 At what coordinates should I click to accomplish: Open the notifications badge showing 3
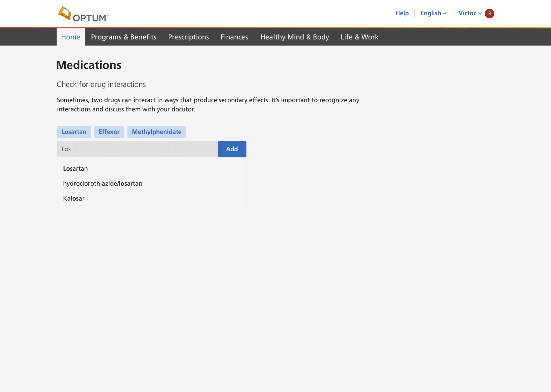tap(489, 13)
